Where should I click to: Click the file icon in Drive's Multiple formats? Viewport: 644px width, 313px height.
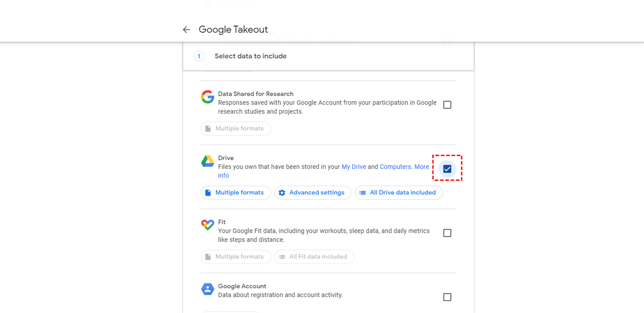click(x=208, y=193)
